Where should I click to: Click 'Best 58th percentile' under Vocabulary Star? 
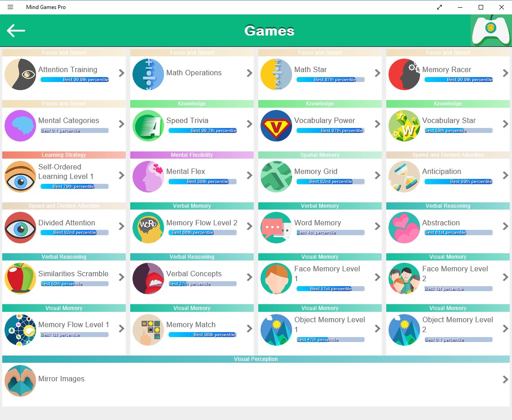click(x=445, y=131)
